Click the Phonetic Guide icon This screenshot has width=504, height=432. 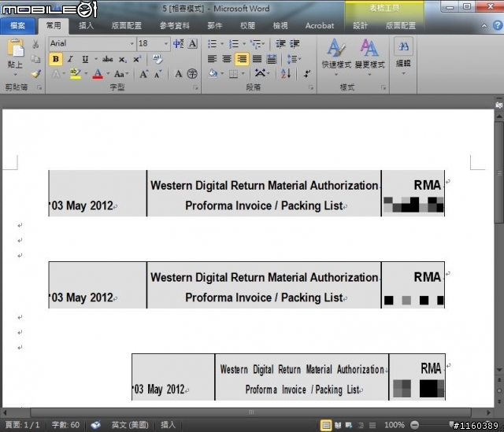(x=179, y=43)
